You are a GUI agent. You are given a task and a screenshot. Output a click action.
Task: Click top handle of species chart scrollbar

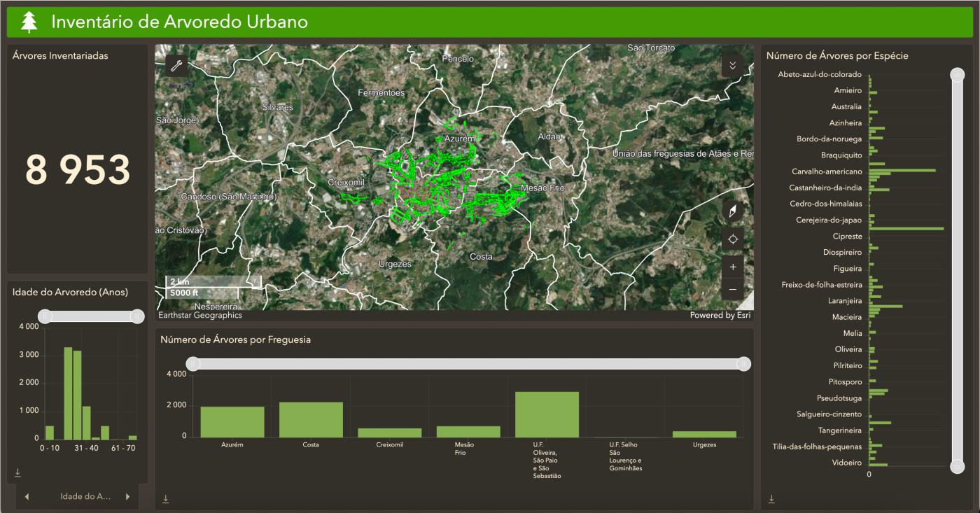957,76
